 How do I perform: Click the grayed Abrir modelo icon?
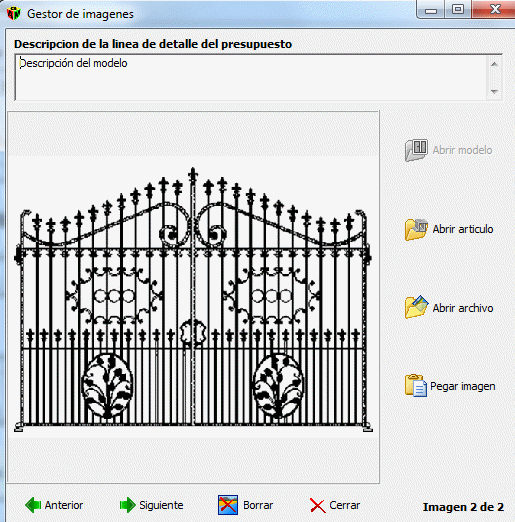click(x=416, y=150)
